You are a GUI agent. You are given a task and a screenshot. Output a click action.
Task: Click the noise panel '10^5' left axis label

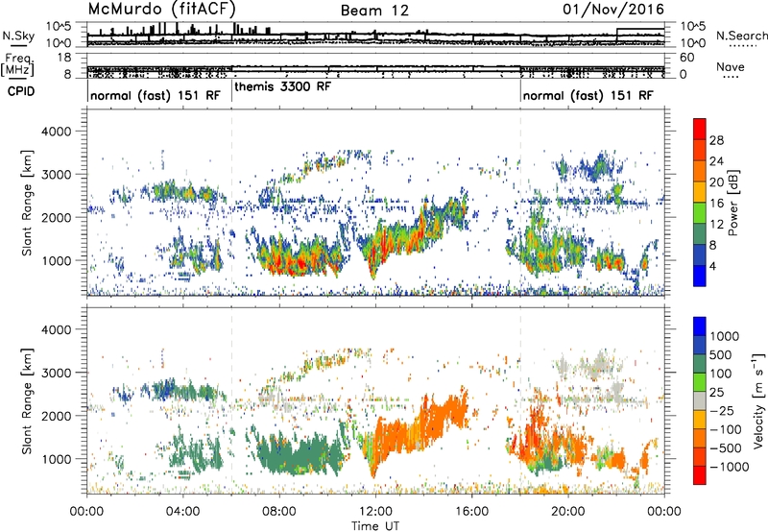point(59,26)
